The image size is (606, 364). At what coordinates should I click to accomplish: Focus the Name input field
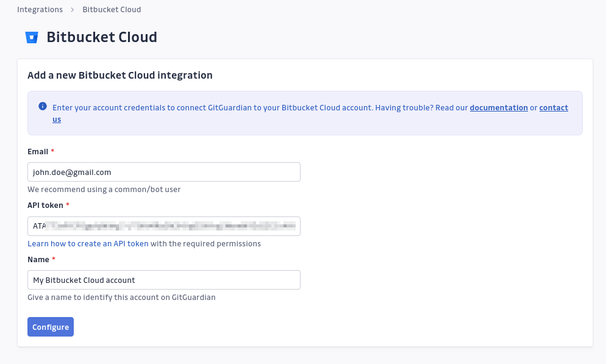pos(164,280)
